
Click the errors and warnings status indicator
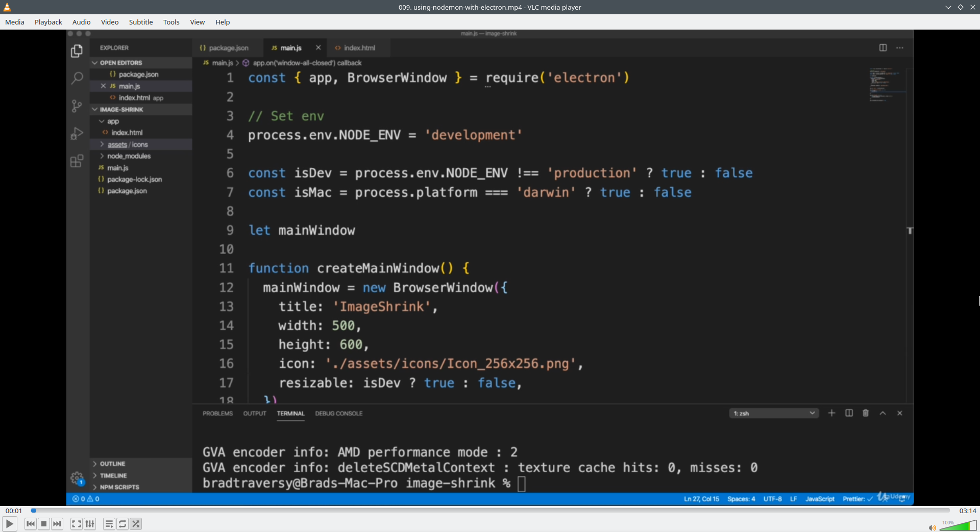click(86, 499)
